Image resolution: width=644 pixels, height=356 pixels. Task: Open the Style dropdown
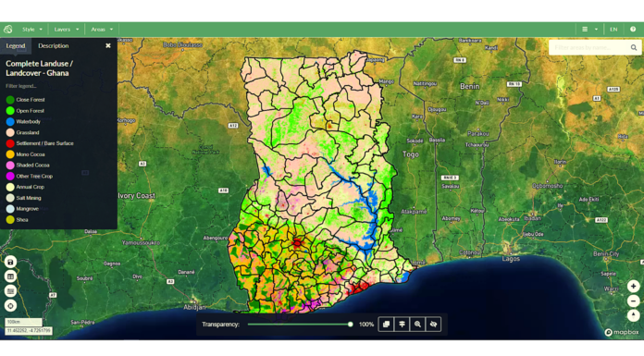[x=32, y=30]
